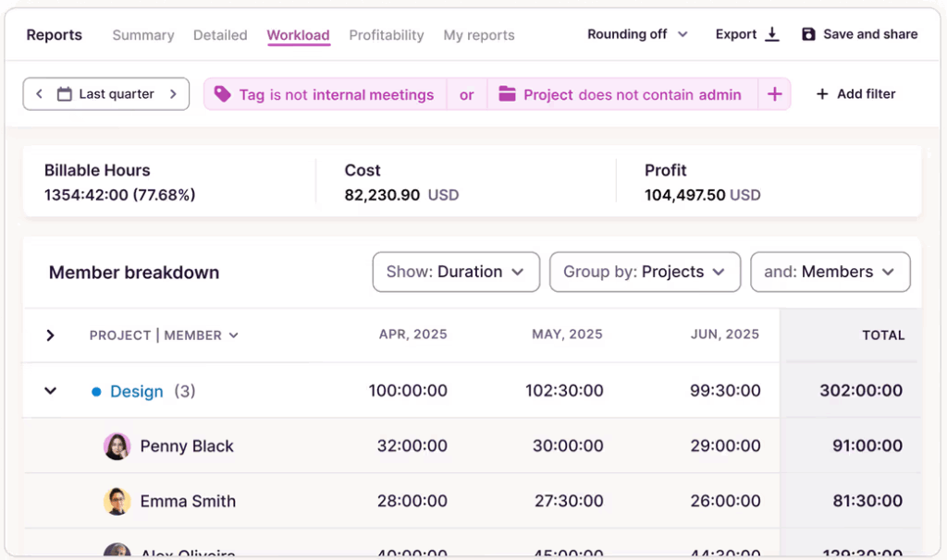Open the Show: Duration dropdown

(456, 272)
